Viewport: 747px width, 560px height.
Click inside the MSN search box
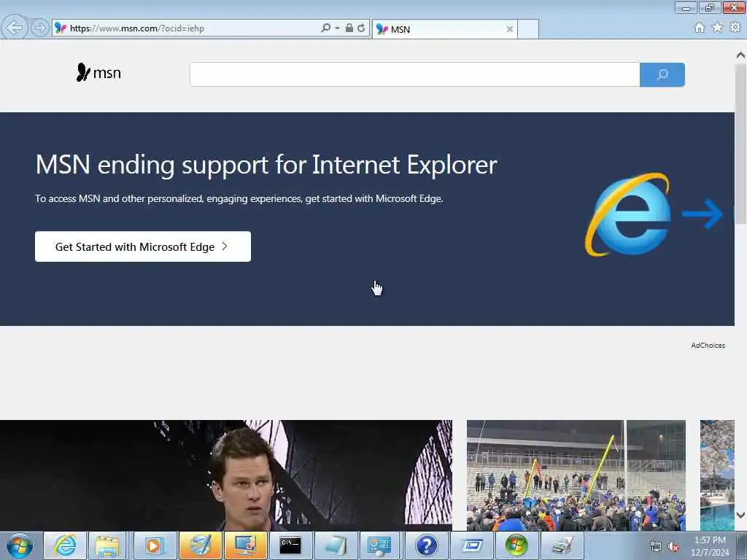click(x=414, y=74)
